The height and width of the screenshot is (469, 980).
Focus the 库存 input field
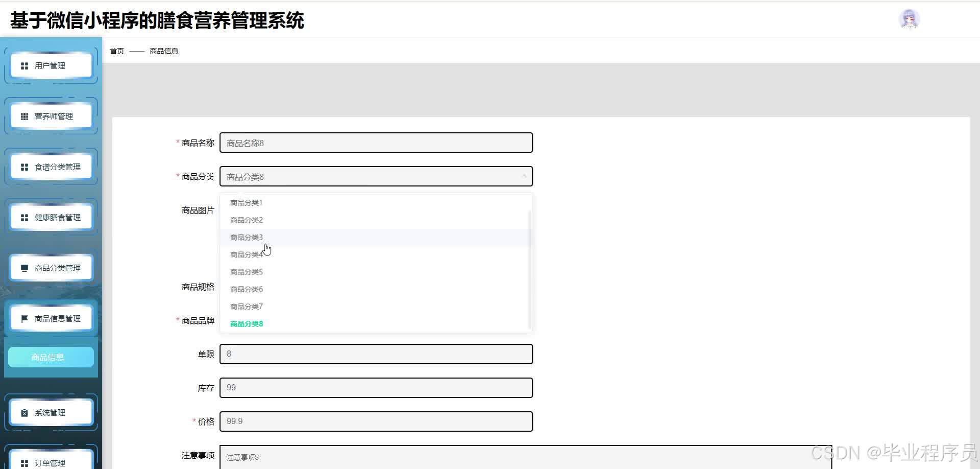376,388
